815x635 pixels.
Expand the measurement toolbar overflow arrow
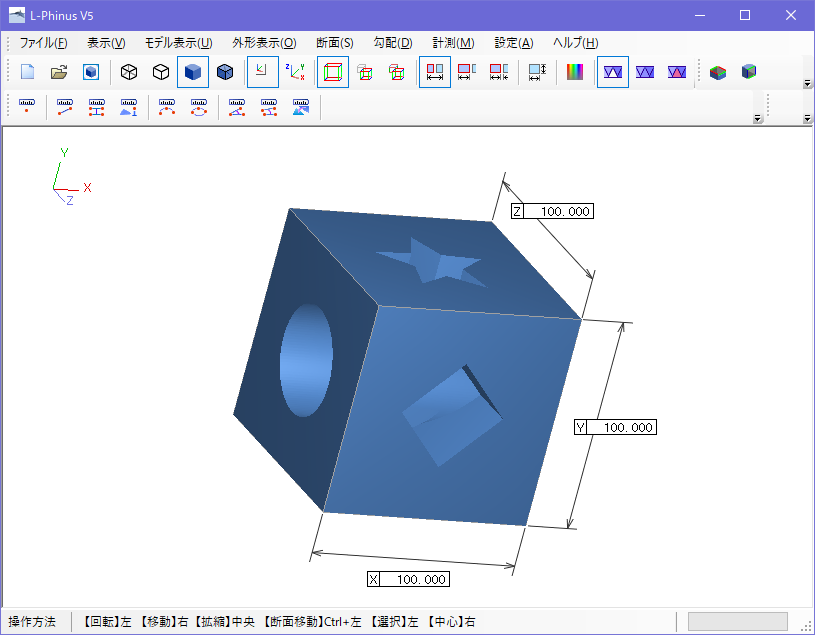click(758, 118)
